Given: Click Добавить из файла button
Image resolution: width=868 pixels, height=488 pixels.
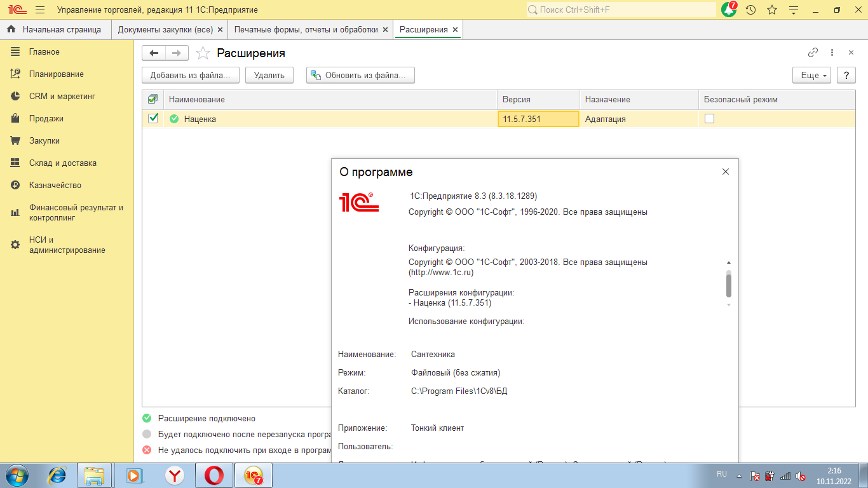Looking at the screenshot, I should [191, 75].
